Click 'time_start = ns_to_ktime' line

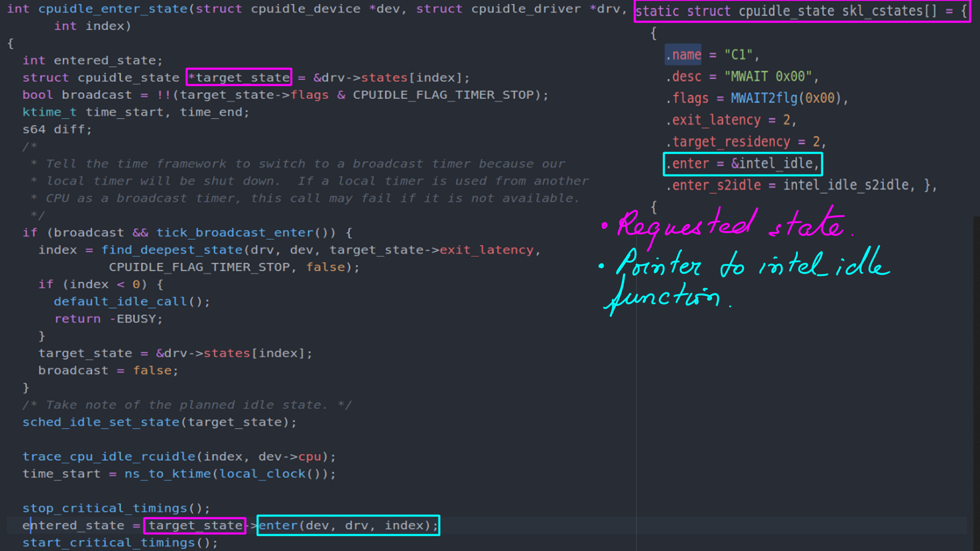pyautogui.click(x=179, y=474)
